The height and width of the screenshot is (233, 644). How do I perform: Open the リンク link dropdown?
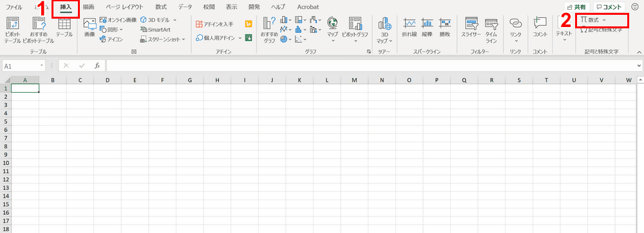pyautogui.click(x=516, y=30)
